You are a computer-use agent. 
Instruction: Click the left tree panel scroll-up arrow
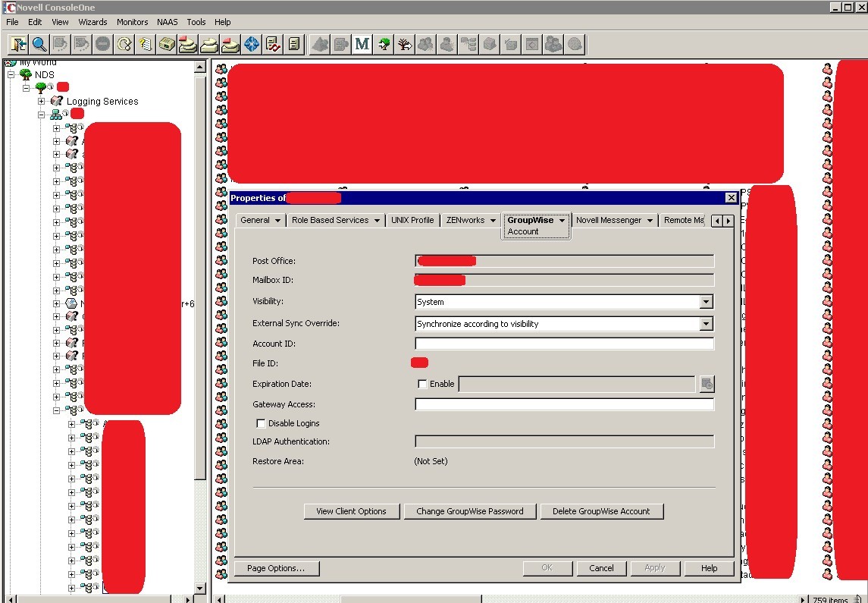click(x=200, y=67)
